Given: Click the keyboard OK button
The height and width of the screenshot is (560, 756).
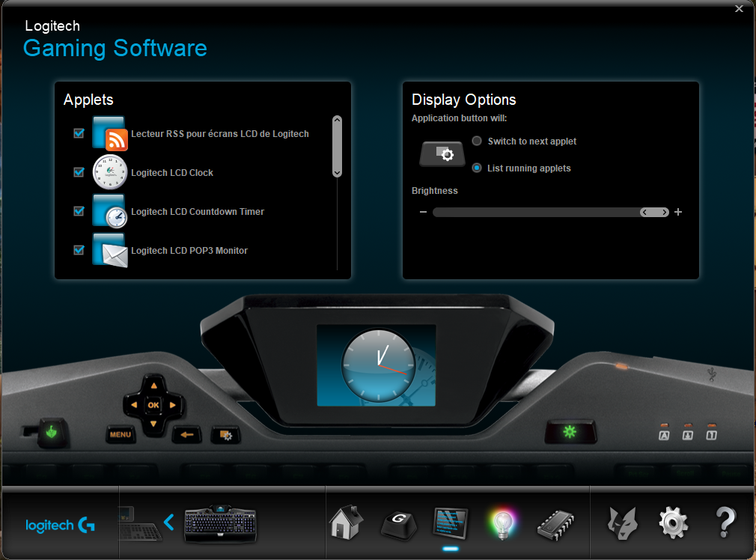Looking at the screenshot, I should (x=153, y=405).
